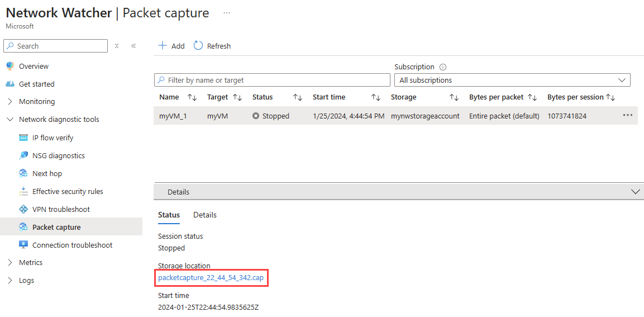Viewport: 644px width, 317px height.
Task: Open VPN troubleshoot tool
Action: point(61,209)
